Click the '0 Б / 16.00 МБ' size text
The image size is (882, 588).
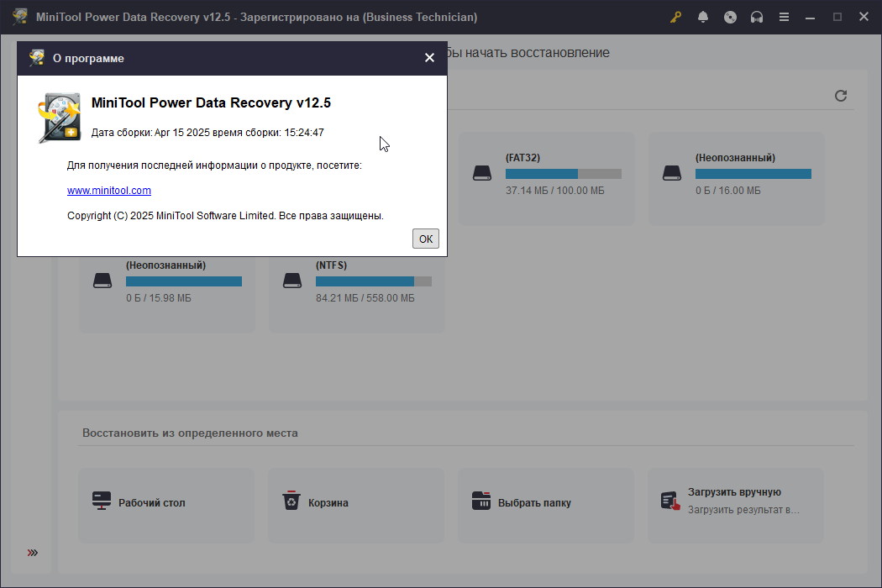pos(728,191)
